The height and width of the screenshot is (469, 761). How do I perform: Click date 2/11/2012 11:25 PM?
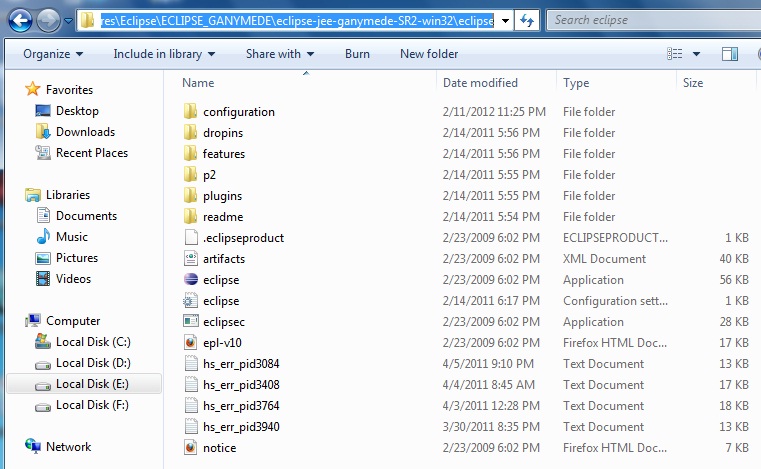pyautogui.click(x=494, y=112)
